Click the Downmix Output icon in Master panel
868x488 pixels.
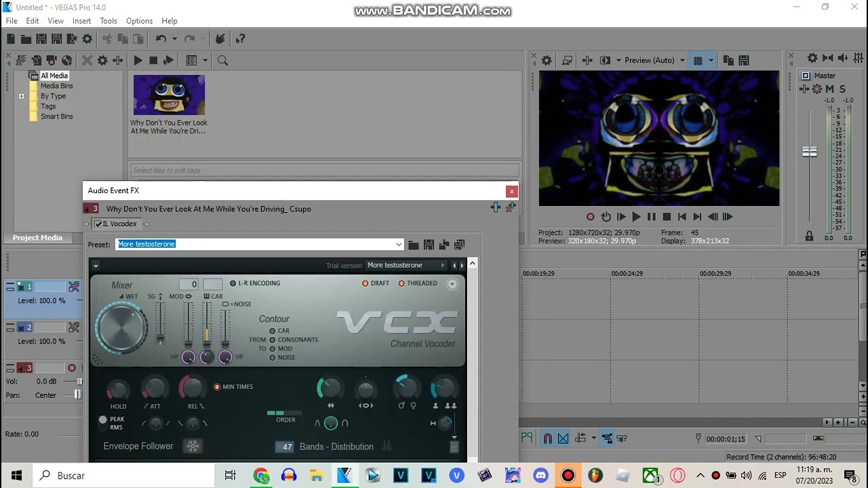tap(827, 58)
